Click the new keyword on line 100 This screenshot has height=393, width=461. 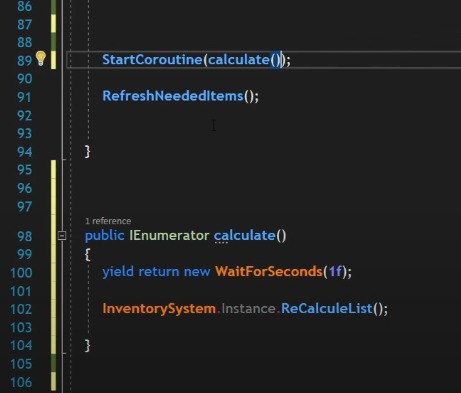(x=197, y=272)
